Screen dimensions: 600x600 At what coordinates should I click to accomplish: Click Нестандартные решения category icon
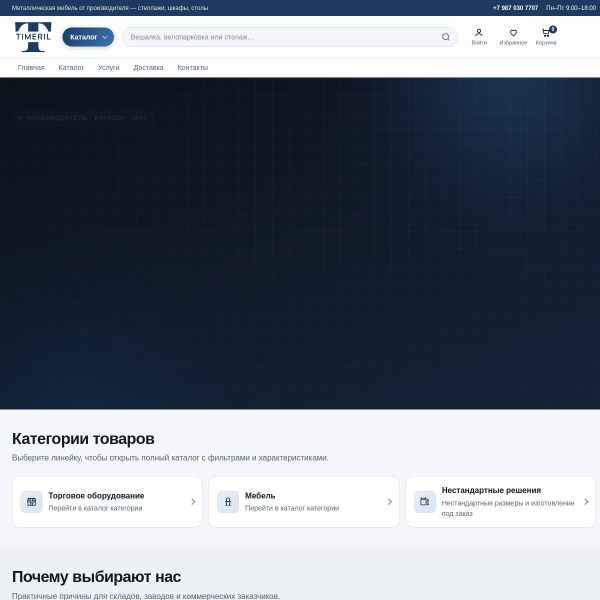[425, 502]
